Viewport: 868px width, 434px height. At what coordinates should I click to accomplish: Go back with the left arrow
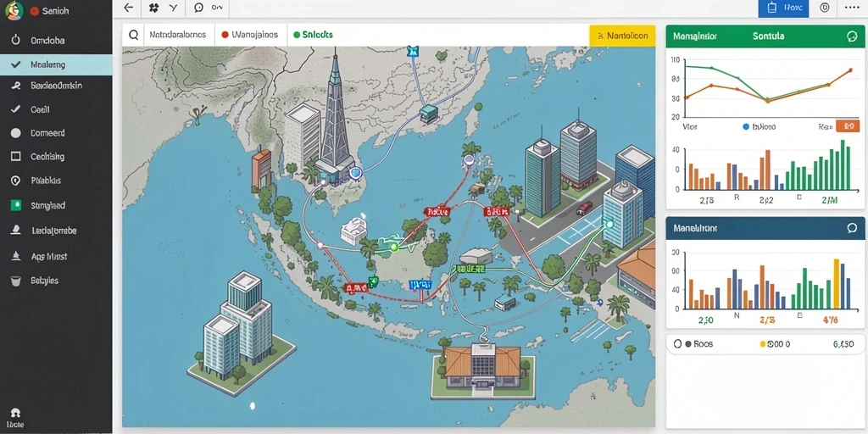(129, 8)
